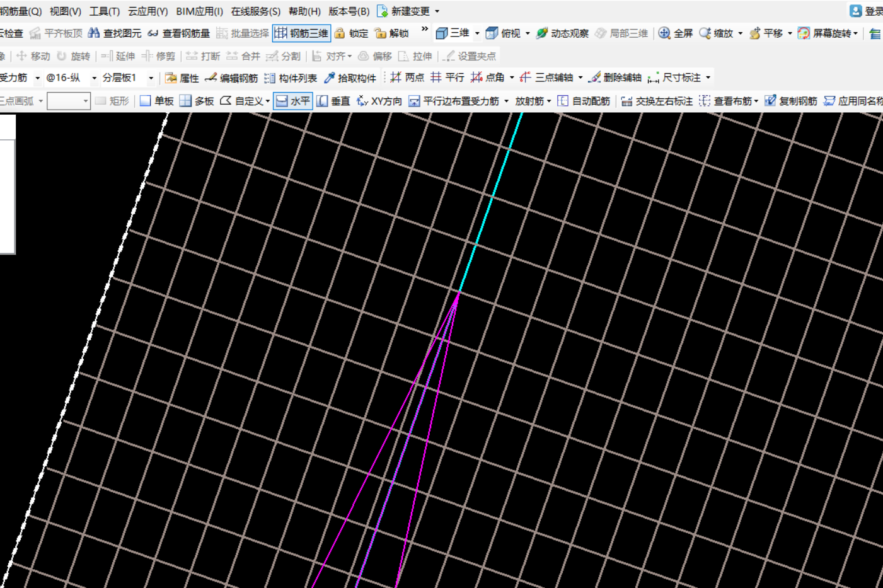This screenshot has width=883, height=588.
Task: Click the 三维 view cube icon
Action: click(x=442, y=33)
